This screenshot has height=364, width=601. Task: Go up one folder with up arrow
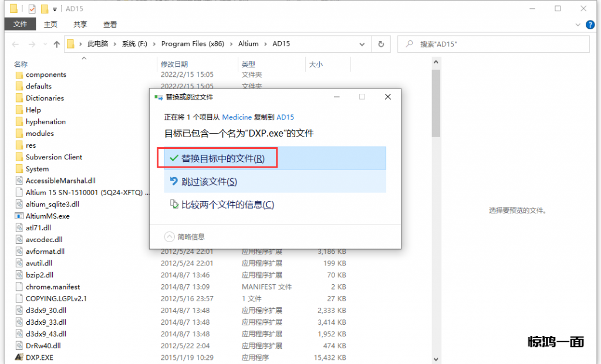coord(57,44)
